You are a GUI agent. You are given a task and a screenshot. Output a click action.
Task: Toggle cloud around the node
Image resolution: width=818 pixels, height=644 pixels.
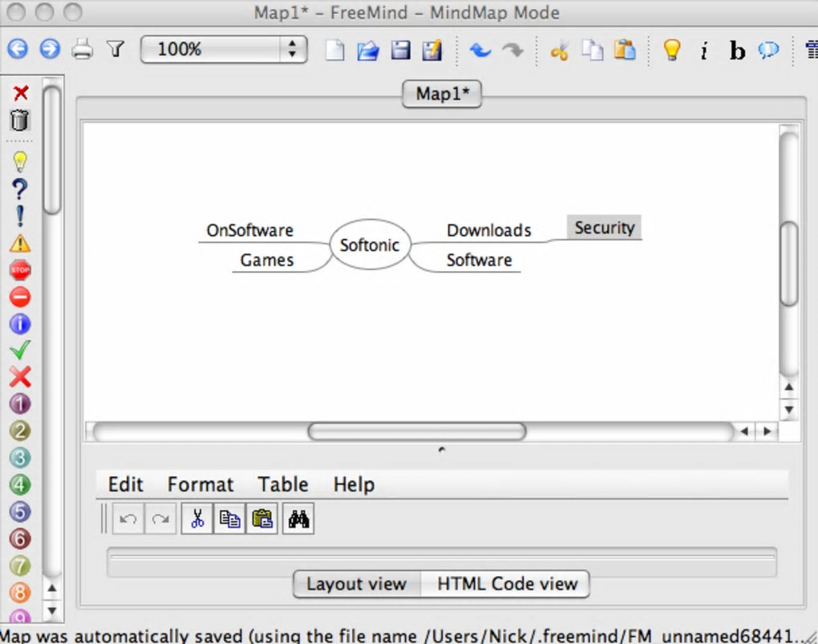(769, 51)
